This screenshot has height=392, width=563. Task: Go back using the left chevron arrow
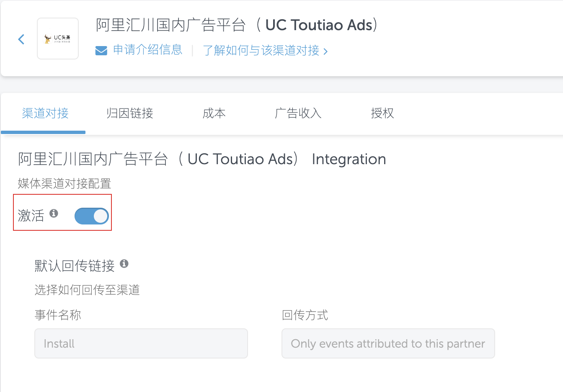pos(21,39)
